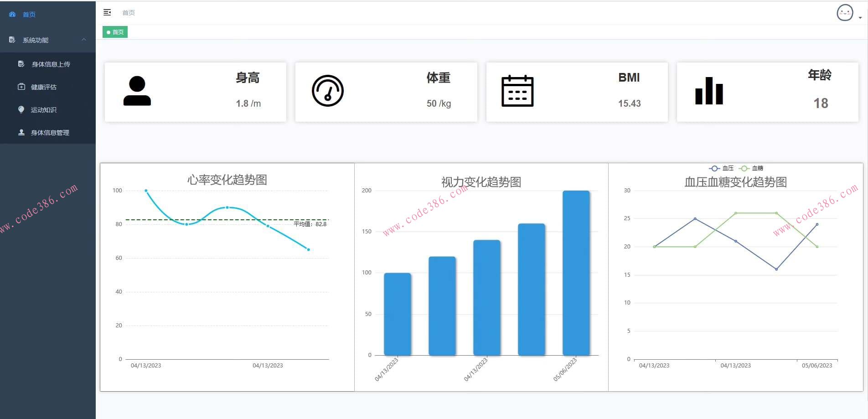Click the calendar icon on the BMI card

pyautogui.click(x=517, y=90)
